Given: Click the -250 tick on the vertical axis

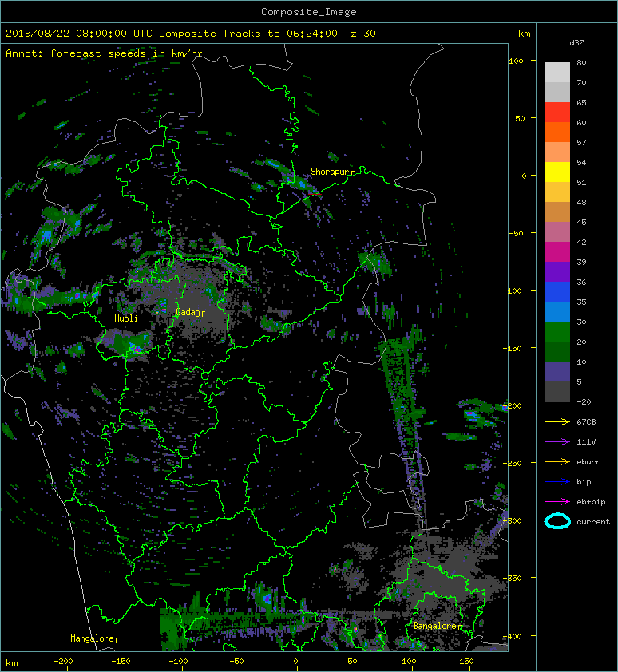Looking at the screenshot, I should click(513, 463).
